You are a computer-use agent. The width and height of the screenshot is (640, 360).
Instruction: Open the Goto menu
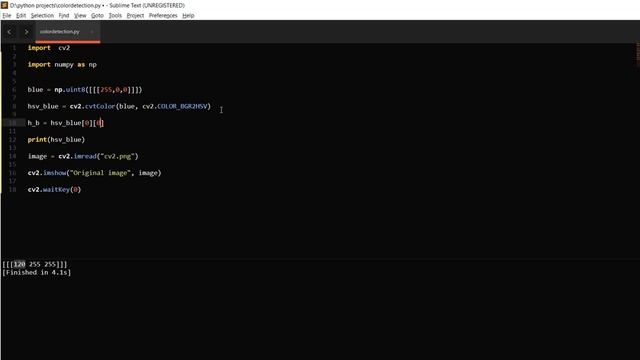pyautogui.click(x=97, y=16)
